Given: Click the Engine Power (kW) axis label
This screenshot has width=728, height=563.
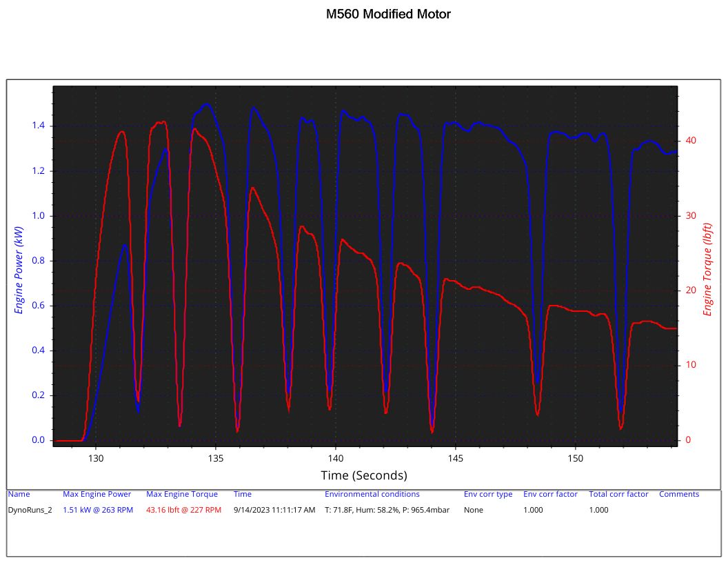Looking at the screenshot, I should pos(19,270).
